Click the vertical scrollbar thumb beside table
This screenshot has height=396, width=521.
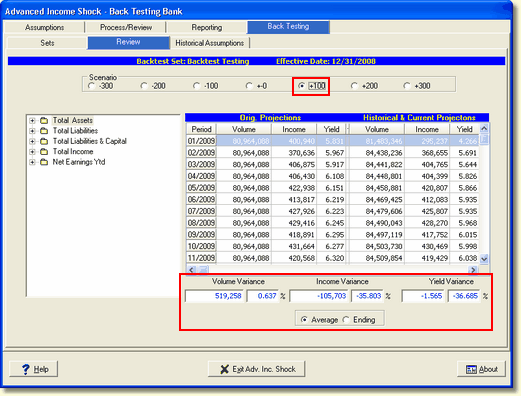click(x=484, y=139)
